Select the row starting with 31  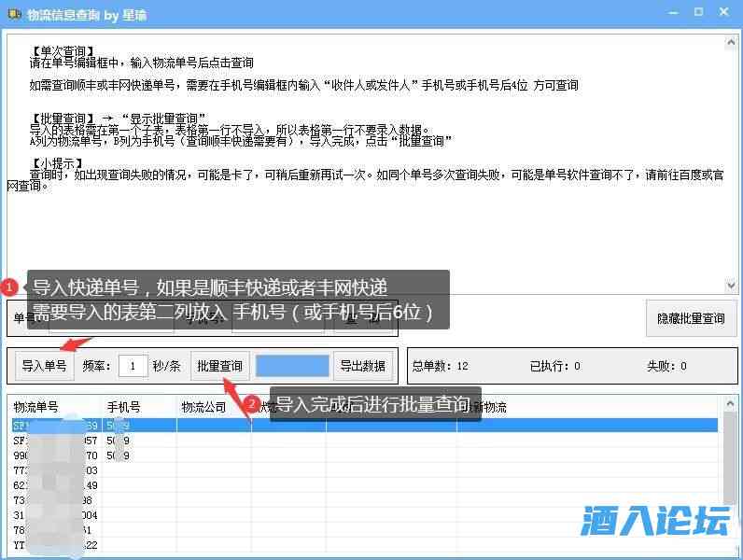[364, 515]
